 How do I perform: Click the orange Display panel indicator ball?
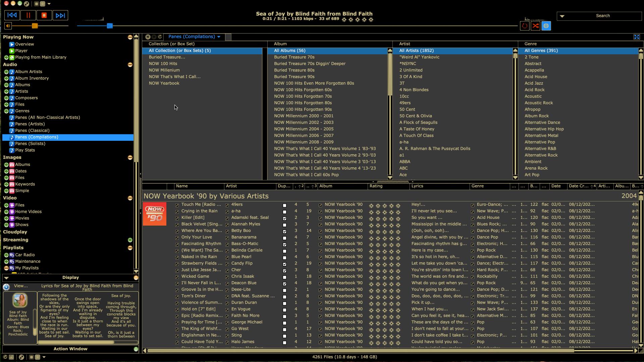pos(136,278)
